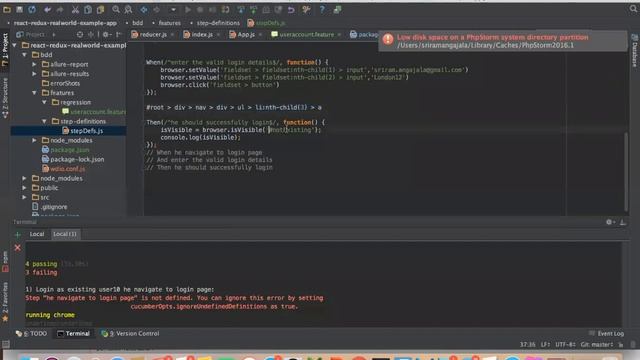640x360 pixels.
Task: Open the Event Log button
Action: tap(607, 334)
